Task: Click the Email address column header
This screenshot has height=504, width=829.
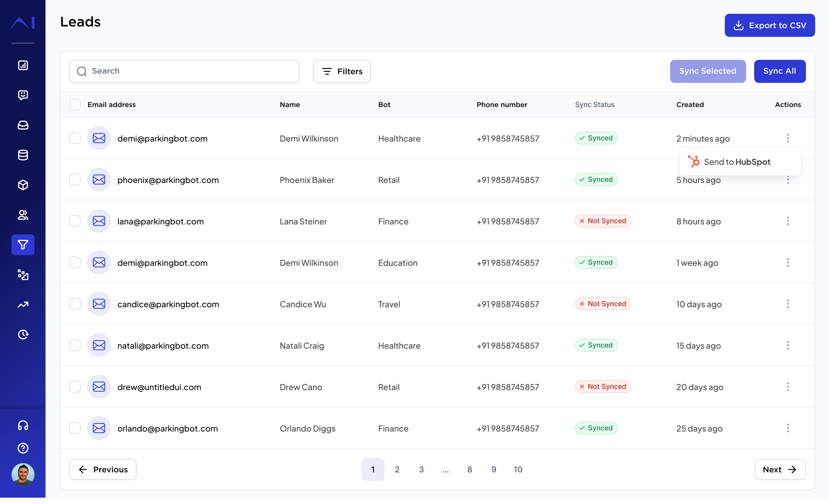Action: click(111, 104)
